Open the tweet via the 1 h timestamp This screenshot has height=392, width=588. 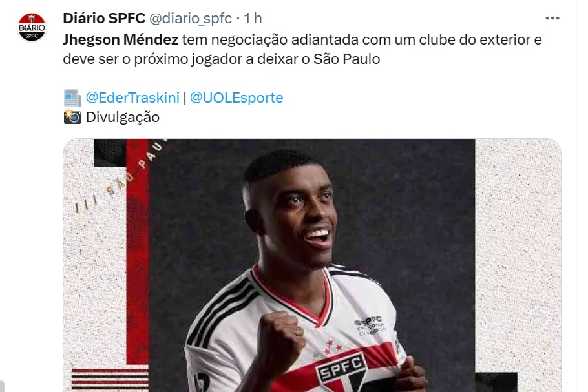pyautogui.click(x=253, y=18)
